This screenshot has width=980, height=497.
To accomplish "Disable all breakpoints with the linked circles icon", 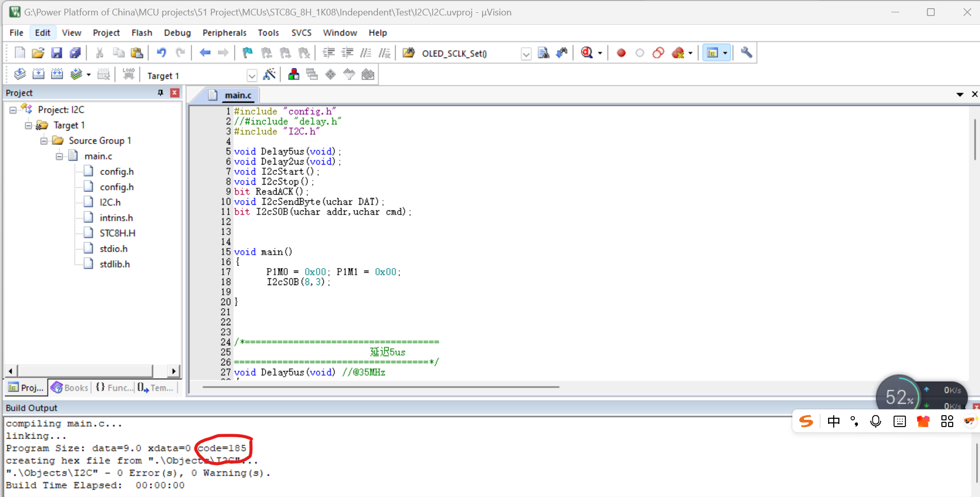I will click(658, 53).
